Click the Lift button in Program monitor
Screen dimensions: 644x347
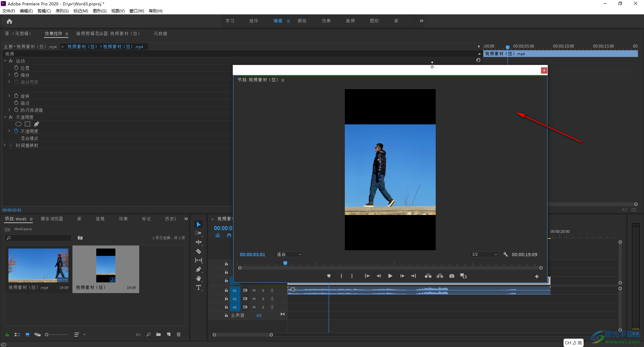coord(428,276)
